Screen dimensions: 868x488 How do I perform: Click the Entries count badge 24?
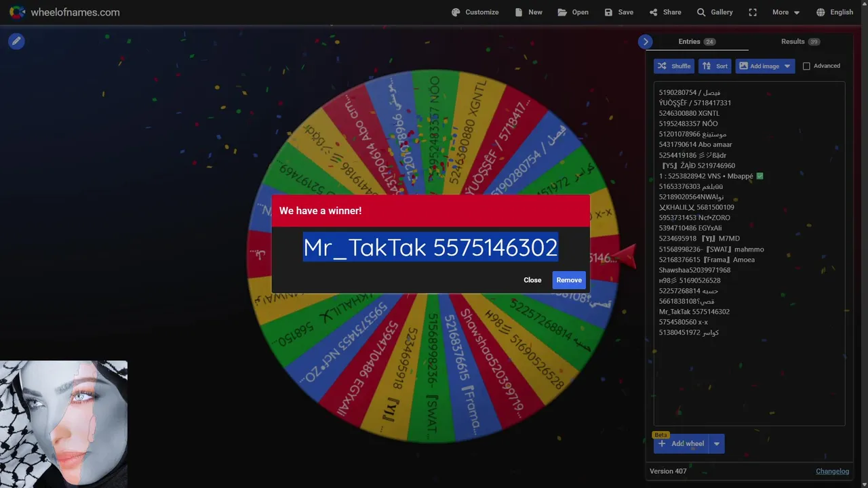pos(709,41)
